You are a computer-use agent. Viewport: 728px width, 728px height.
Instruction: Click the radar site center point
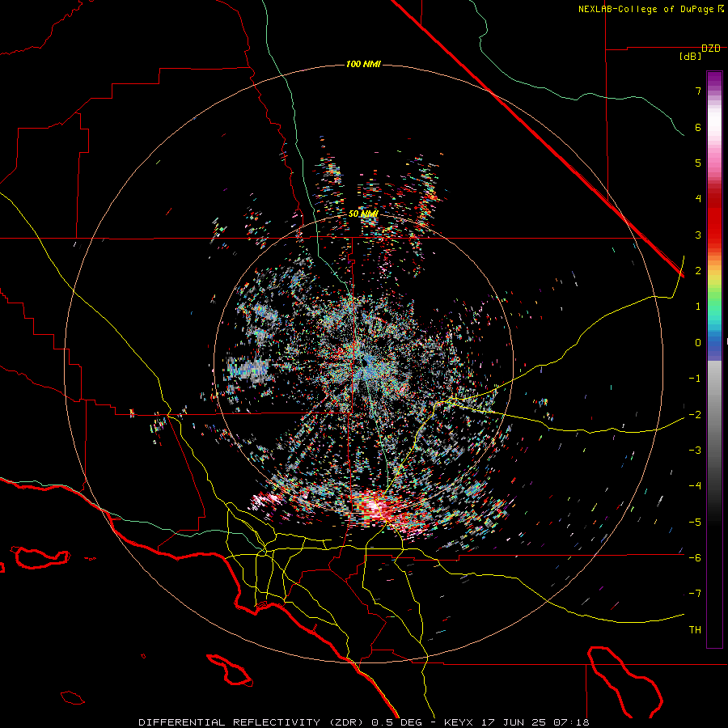pos(363,363)
